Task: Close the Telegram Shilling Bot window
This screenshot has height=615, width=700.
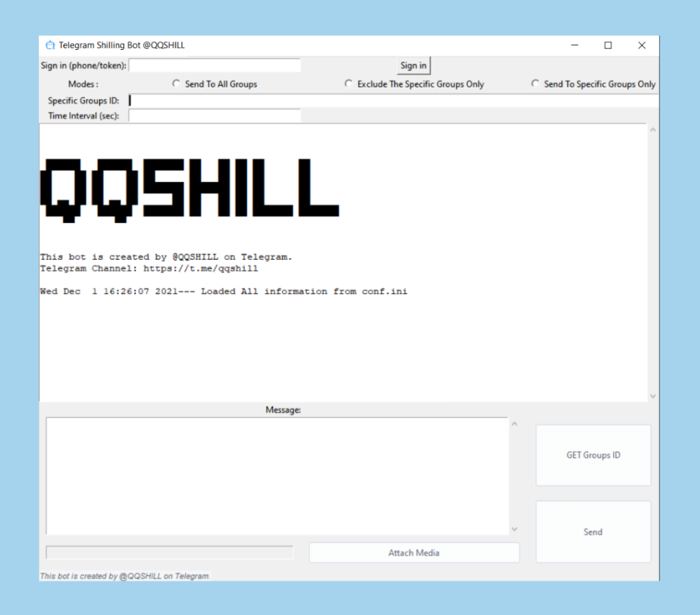Action: pos(641,45)
